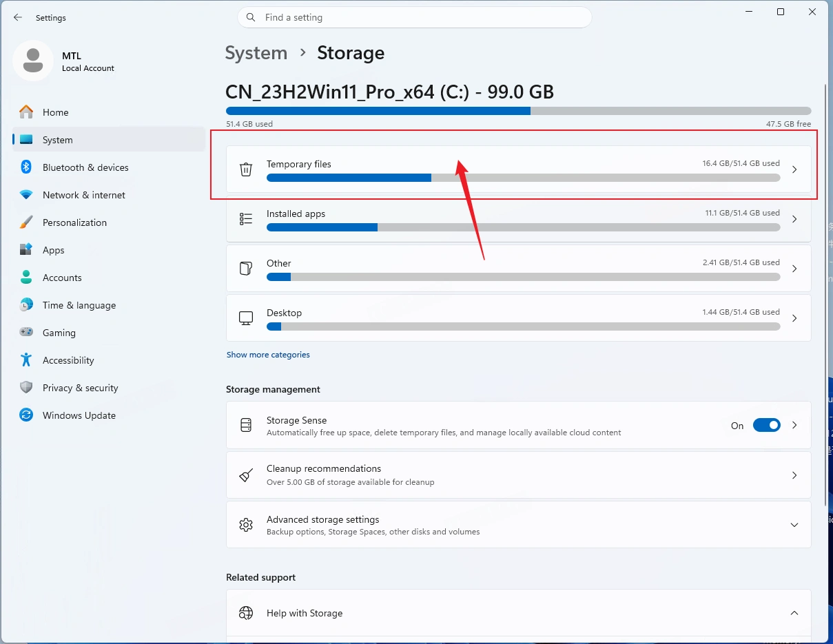Click the Accessibility figure icon

point(26,360)
